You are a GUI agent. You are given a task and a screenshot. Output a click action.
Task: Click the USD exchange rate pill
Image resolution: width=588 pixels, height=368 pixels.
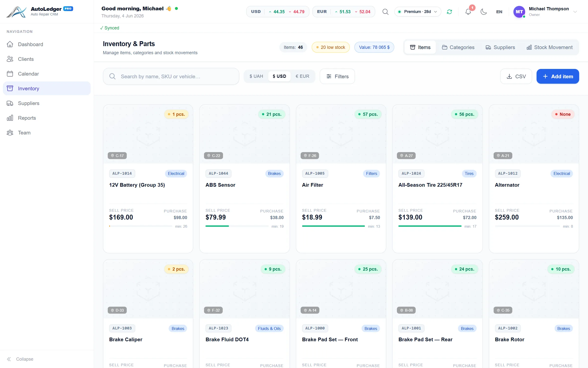pos(278,12)
